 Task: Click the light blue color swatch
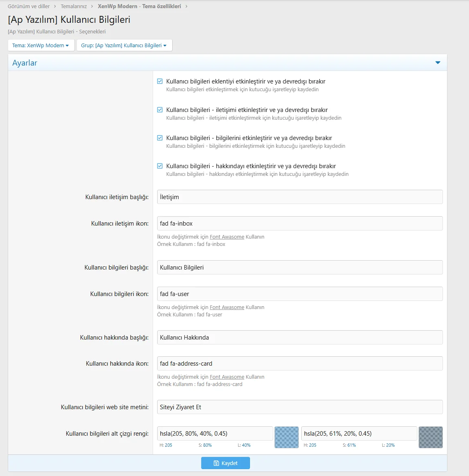287,437
